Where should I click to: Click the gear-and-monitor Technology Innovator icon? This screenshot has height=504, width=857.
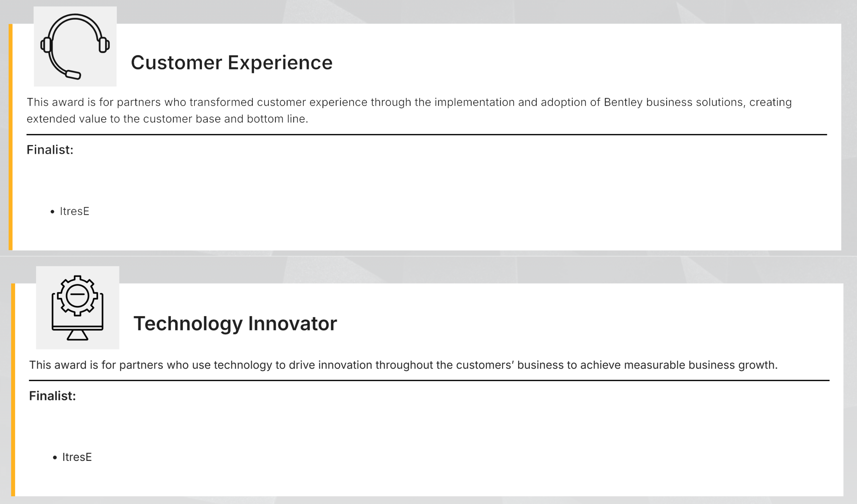click(78, 308)
